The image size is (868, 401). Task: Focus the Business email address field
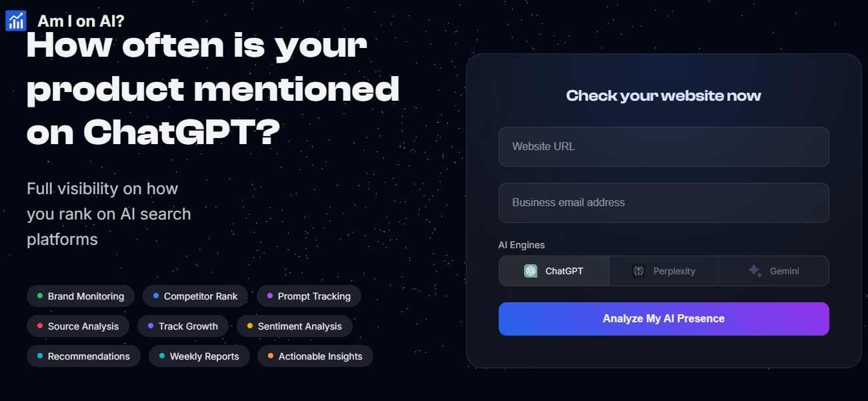(663, 203)
